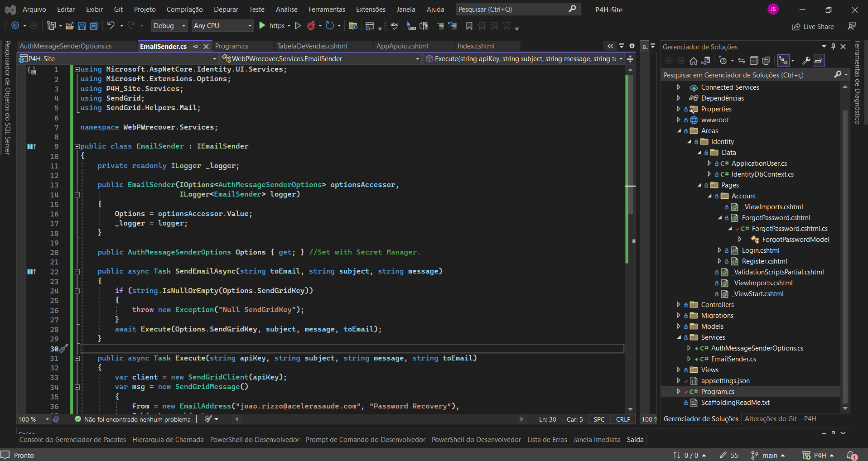Viewport: 868px width, 461px height.
Task: Toggle the nested files view button in Solution Explorer
Action: click(783, 61)
